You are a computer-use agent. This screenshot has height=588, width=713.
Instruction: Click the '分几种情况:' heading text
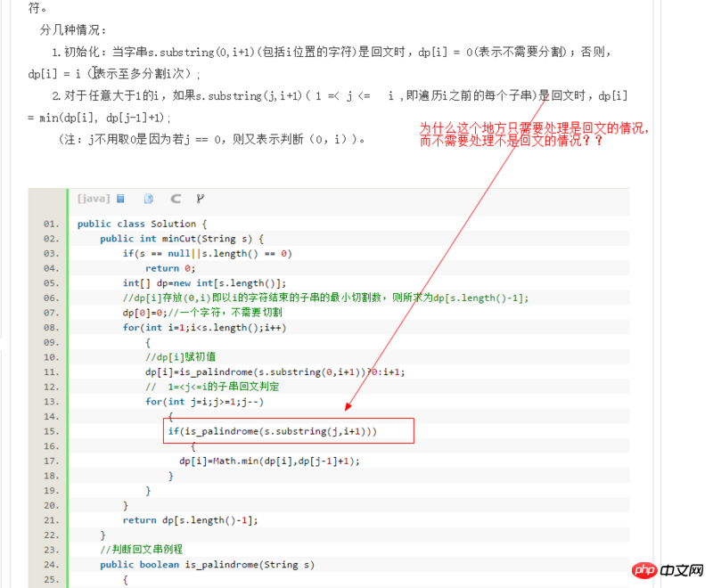point(73,30)
